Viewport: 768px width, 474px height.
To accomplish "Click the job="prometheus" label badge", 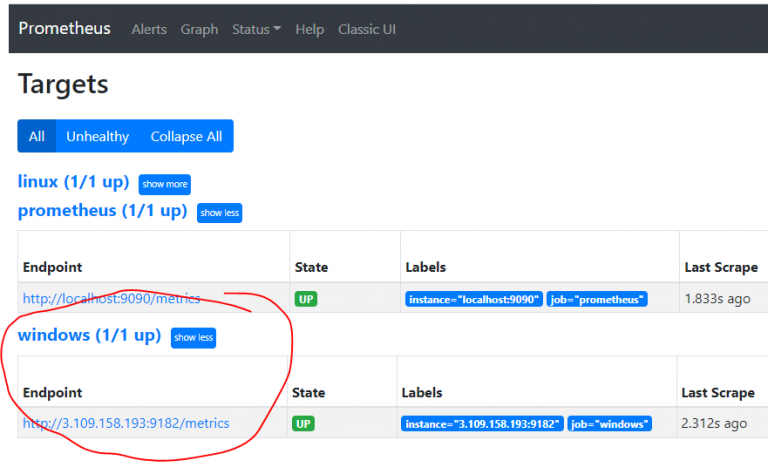I will (x=597, y=299).
